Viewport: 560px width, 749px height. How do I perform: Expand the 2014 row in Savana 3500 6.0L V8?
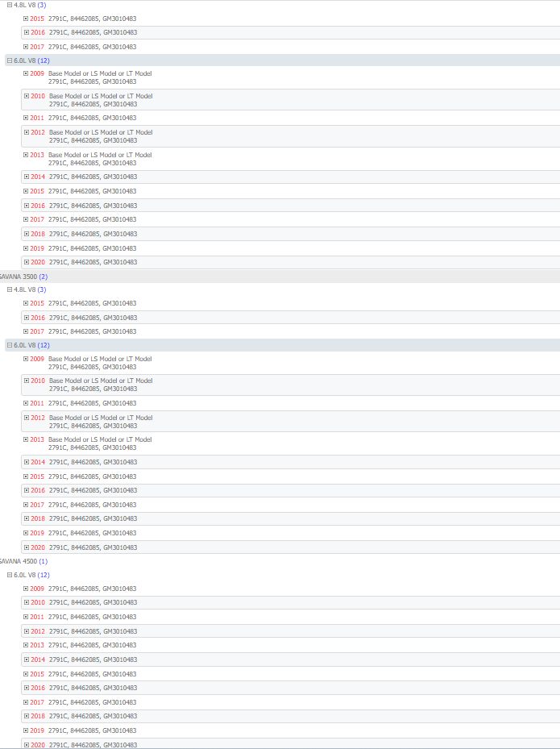point(27,462)
